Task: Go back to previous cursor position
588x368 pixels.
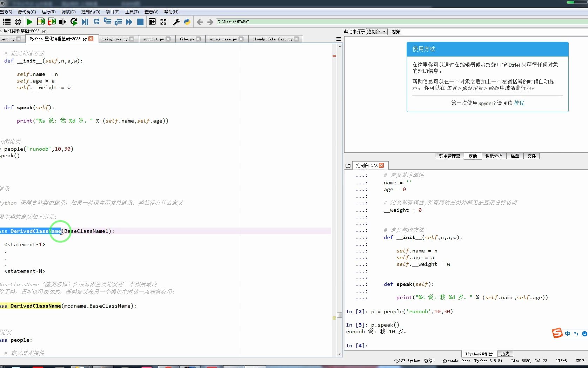Action: tap(200, 22)
